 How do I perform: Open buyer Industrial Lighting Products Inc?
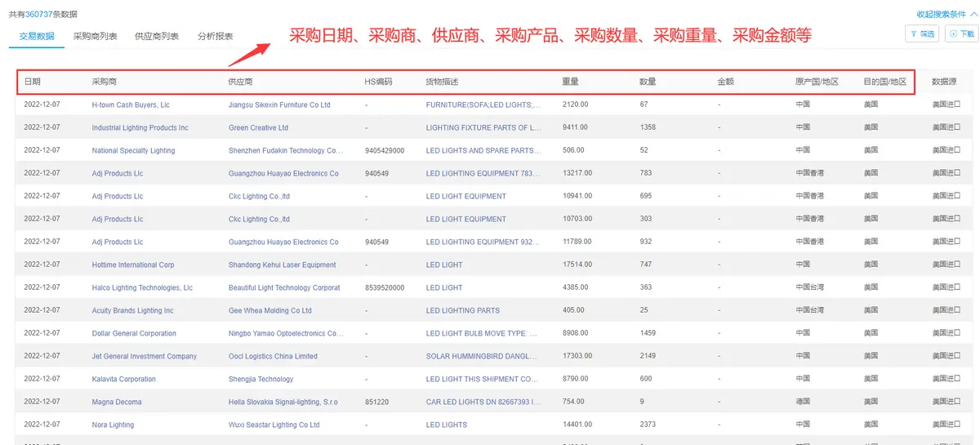[x=140, y=127]
